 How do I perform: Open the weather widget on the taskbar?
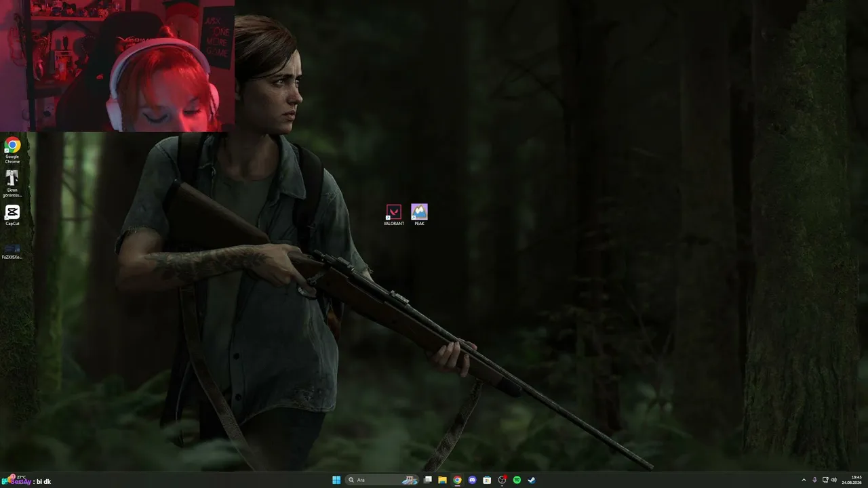pos(16,480)
